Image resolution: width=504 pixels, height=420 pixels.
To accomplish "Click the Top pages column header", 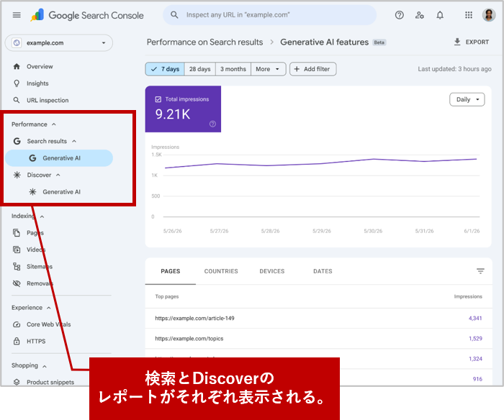I will [167, 296].
